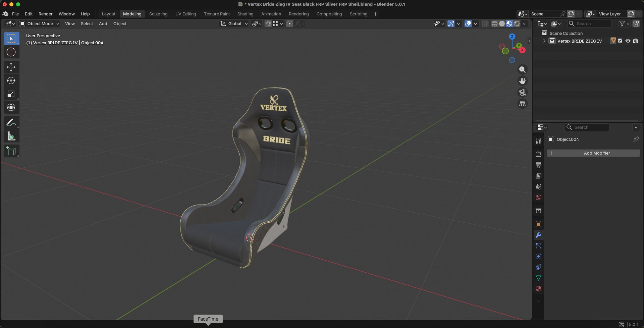The width and height of the screenshot is (644, 328).
Task: Open the outliner filter dropdown
Action: point(624,23)
